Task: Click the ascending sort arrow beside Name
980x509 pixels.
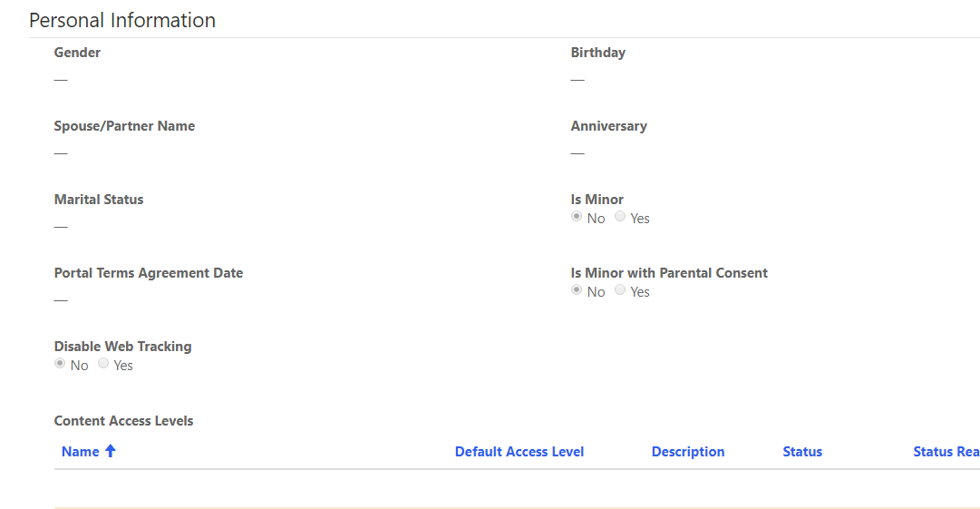Action: pyautogui.click(x=111, y=451)
